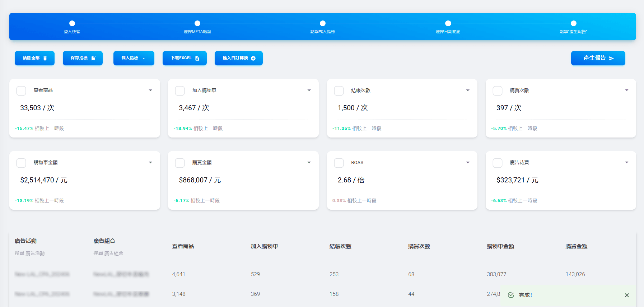Focus the 搜尋 廣告活動 search field
This screenshot has height=307, width=644.
point(48,253)
